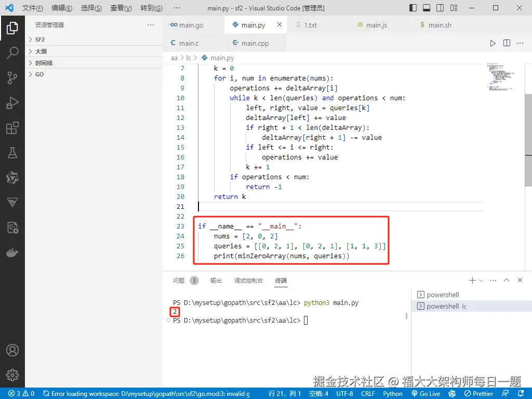Image resolution: width=532 pixels, height=399 pixels.
Task: Show more menu bar items ellipsis
Action: pos(177,8)
